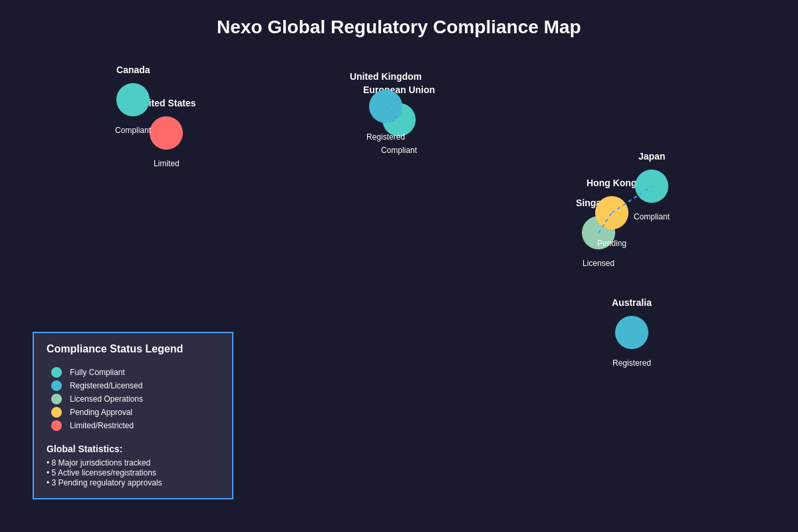Click the Australia country label
Image resolution: width=798 pixels, height=532 pixels.
click(632, 303)
